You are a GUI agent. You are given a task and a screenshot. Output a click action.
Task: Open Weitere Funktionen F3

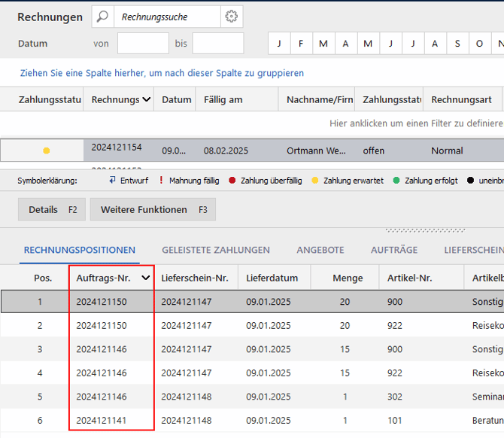pyautogui.click(x=153, y=209)
